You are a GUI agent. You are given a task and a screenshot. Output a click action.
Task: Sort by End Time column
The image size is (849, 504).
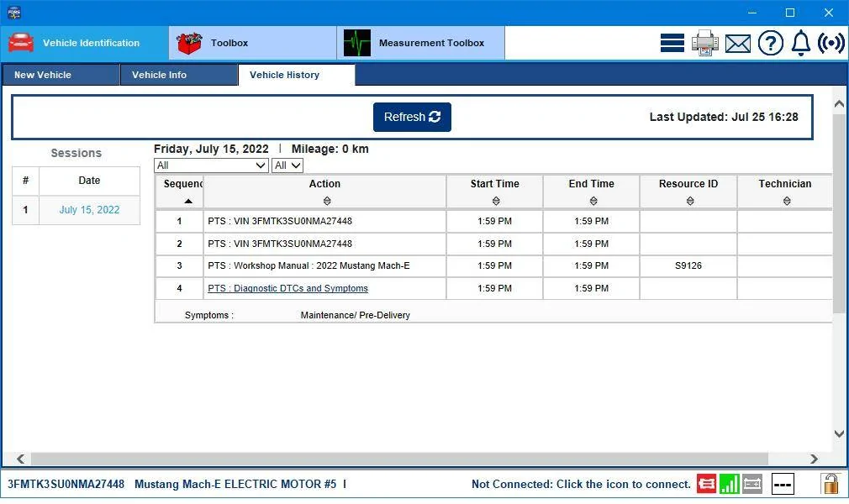[593, 201]
